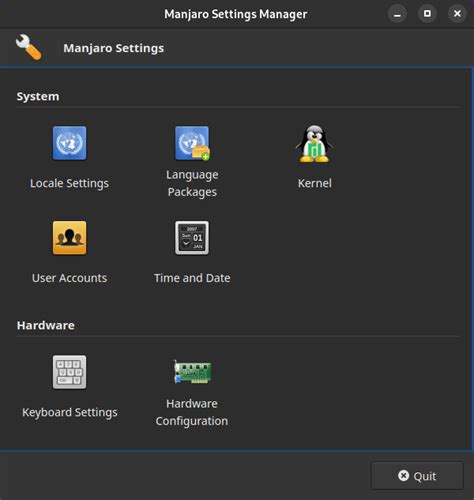Click the "Manjaro Settings" header text

(x=114, y=48)
